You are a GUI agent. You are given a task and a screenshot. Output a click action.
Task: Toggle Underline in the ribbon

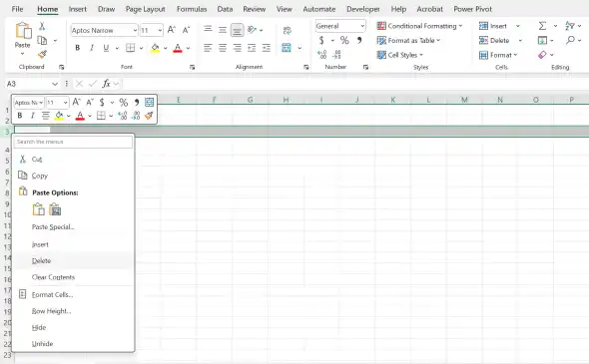coord(106,48)
